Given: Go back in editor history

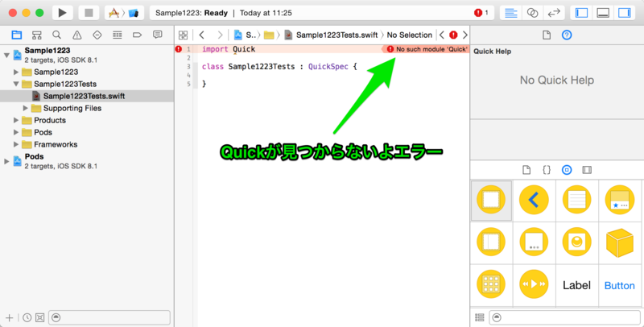Looking at the screenshot, I should (202, 35).
